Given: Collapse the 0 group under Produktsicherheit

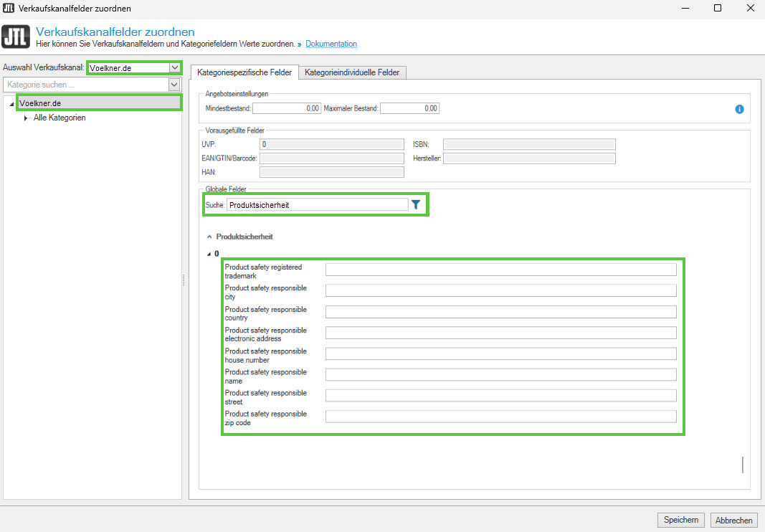Looking at the screenshot, I should [x=209, y=253].
